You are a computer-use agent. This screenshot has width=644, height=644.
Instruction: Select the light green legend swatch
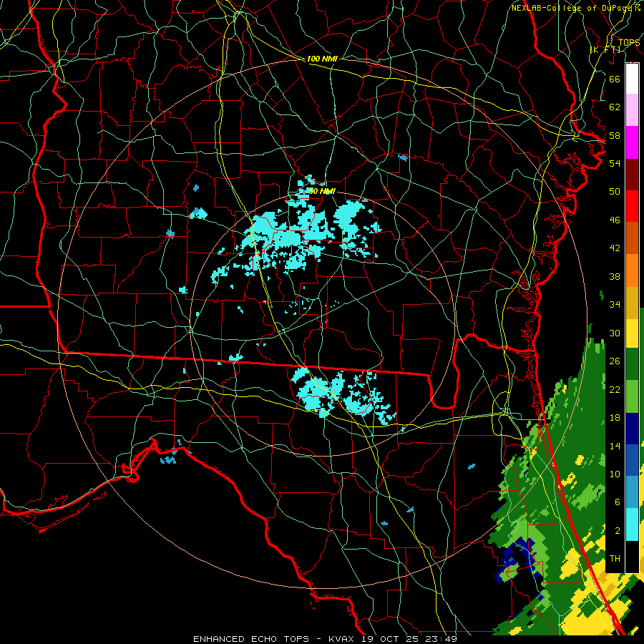coord(632,396)
